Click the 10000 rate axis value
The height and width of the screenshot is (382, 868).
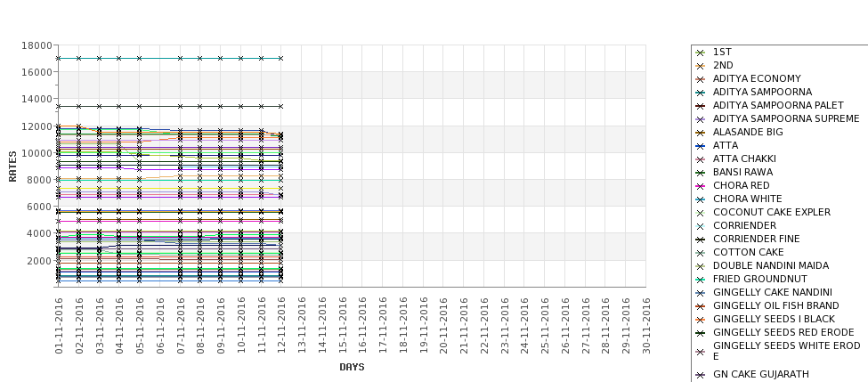[x=37, y=153]
